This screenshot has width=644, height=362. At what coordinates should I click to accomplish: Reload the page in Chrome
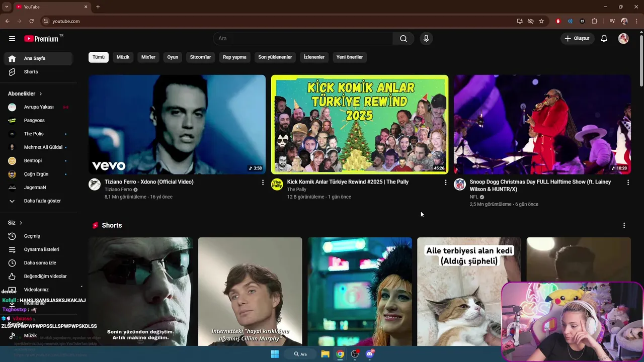32,21
